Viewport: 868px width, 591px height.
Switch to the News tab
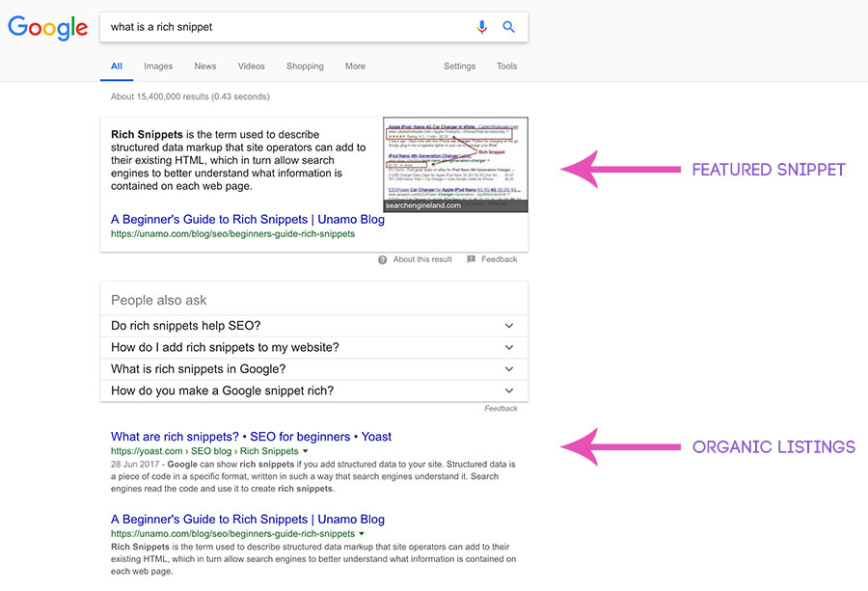coord(205,67)
